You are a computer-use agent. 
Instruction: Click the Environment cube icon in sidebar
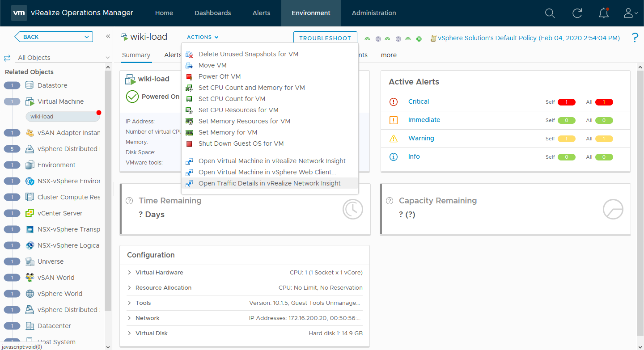coord(30,165)
